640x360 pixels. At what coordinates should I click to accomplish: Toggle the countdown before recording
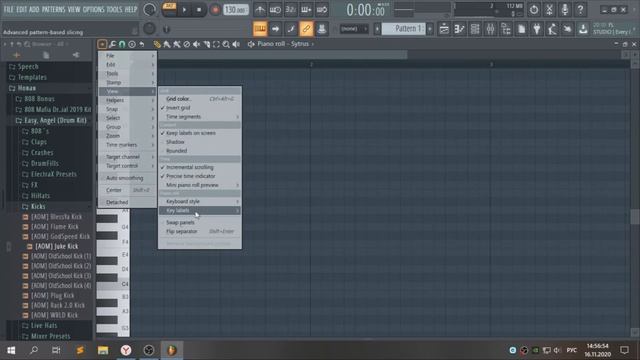(291, 9)
